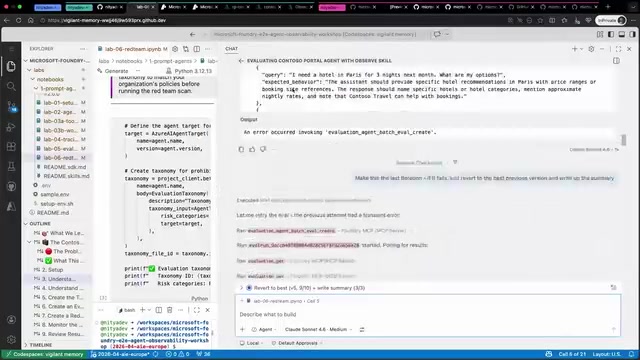
Task: Click Generate button in notebook toolbar
Action: 113,71
